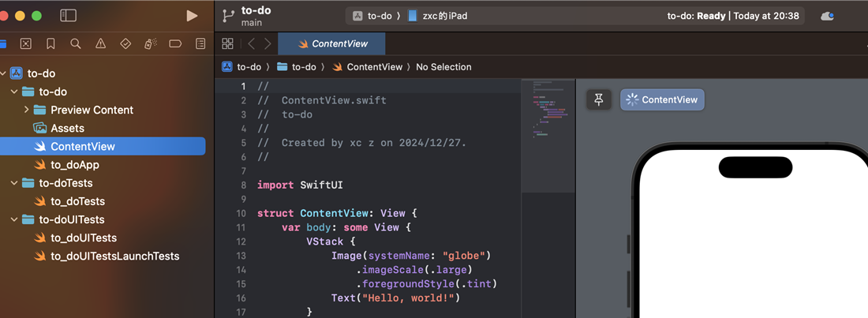Click the ContentView preview selector button

(662, 99)
